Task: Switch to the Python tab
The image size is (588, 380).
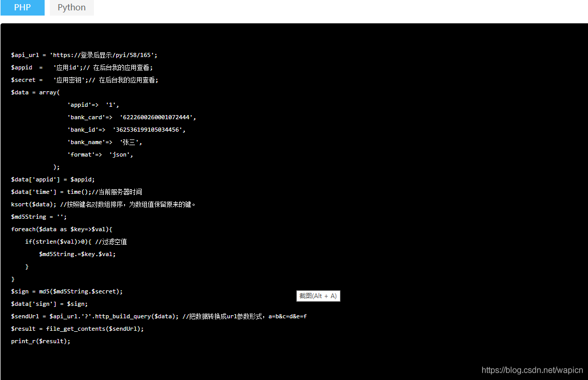Action: [72, 7]
